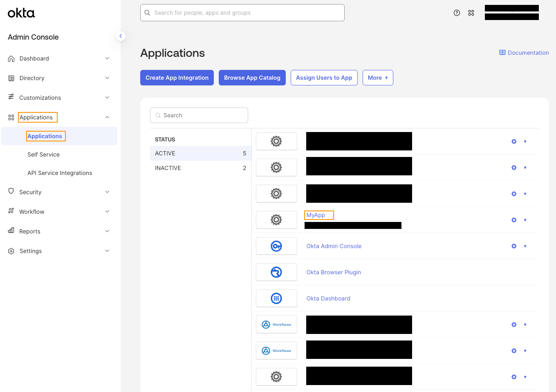
Task: Collapse the sidebar with the arrow button
Action: 121,36
